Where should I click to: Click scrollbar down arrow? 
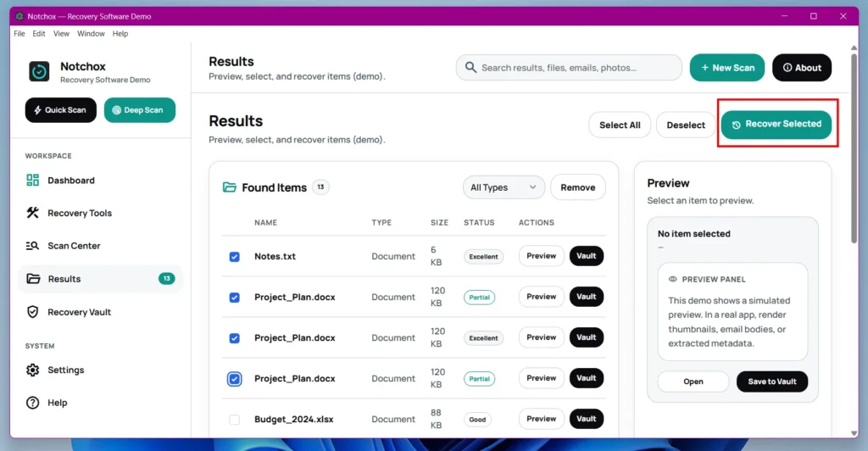click(x=854, y=433)
